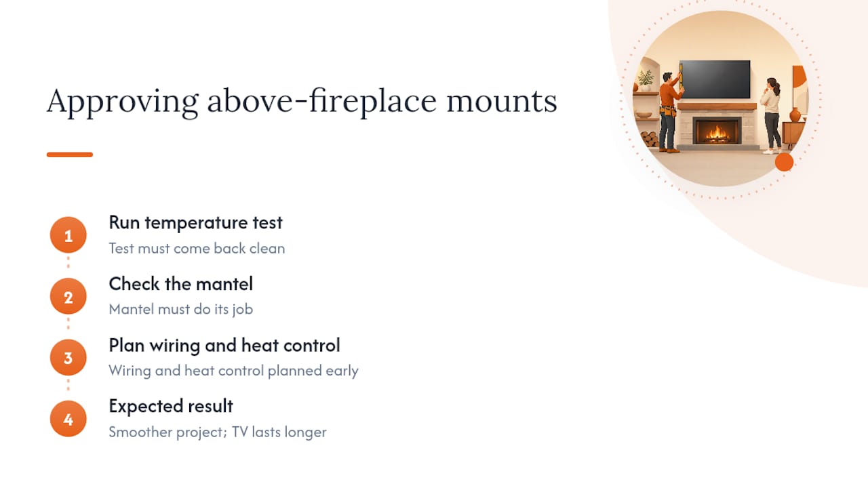Click the orange step 3 circle
868x488 pixels.
click(68, 358)
